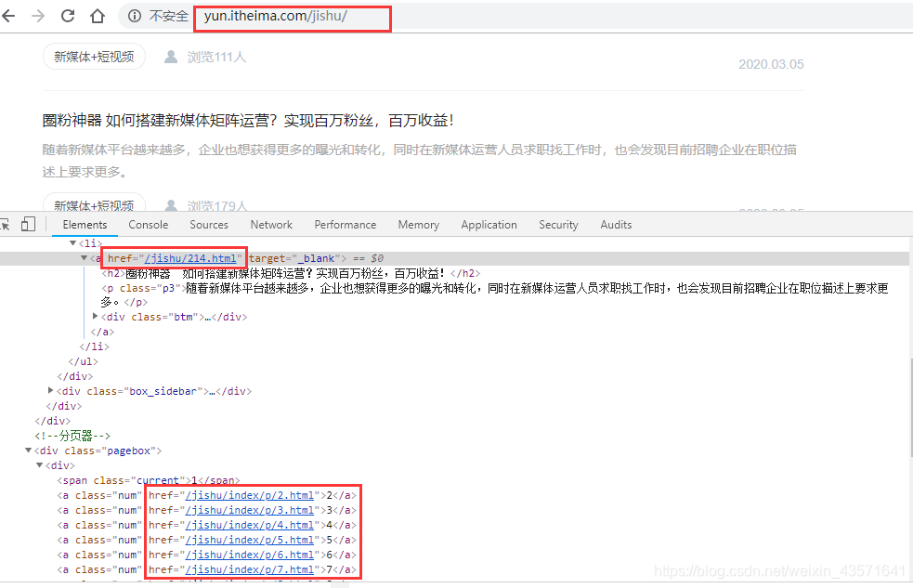Select the p class p3 element line

tap(495, 295)
